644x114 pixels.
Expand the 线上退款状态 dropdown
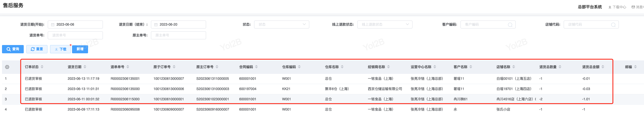384,25
